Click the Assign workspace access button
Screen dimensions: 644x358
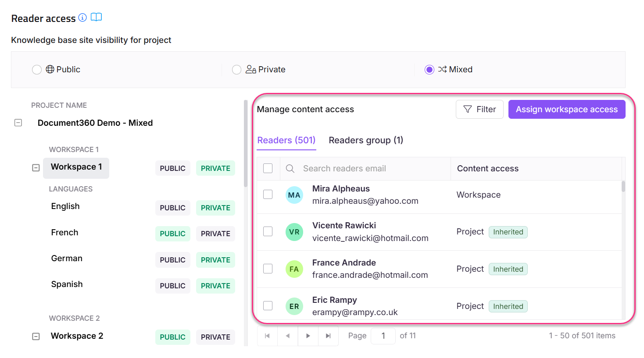pyautogui.click(x=567, y=109)
